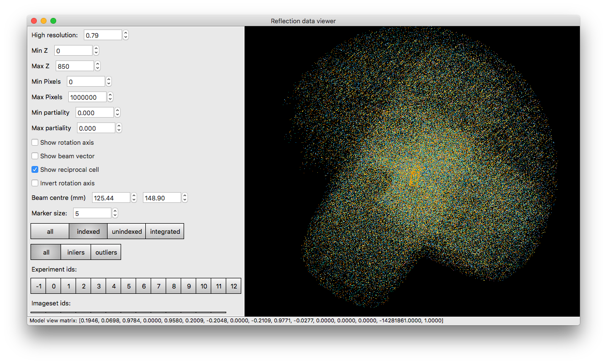This screenshot has width=607, height=364.
Task: Click the reciprocal lattice point cloud view
Action: pyautogui.click(x=412, y=171)
